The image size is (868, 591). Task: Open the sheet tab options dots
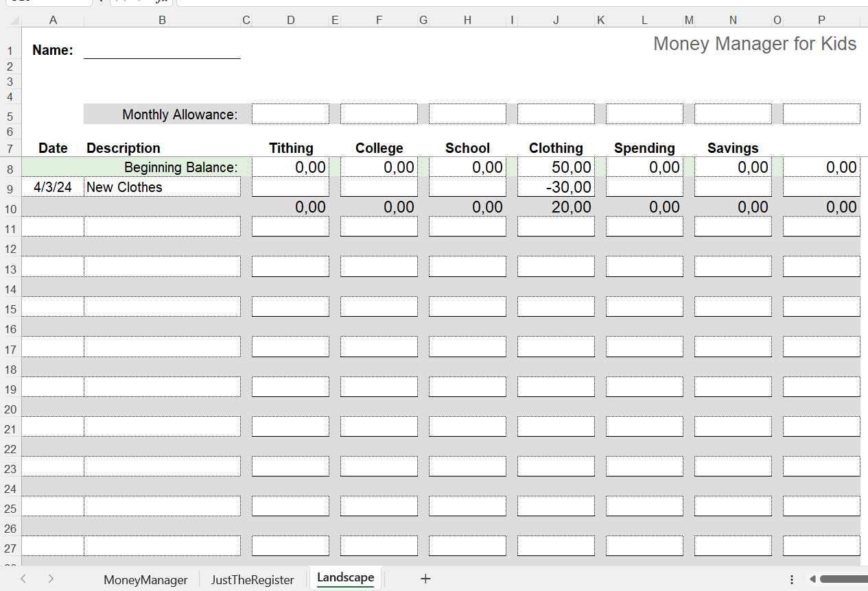coord(791,579)
